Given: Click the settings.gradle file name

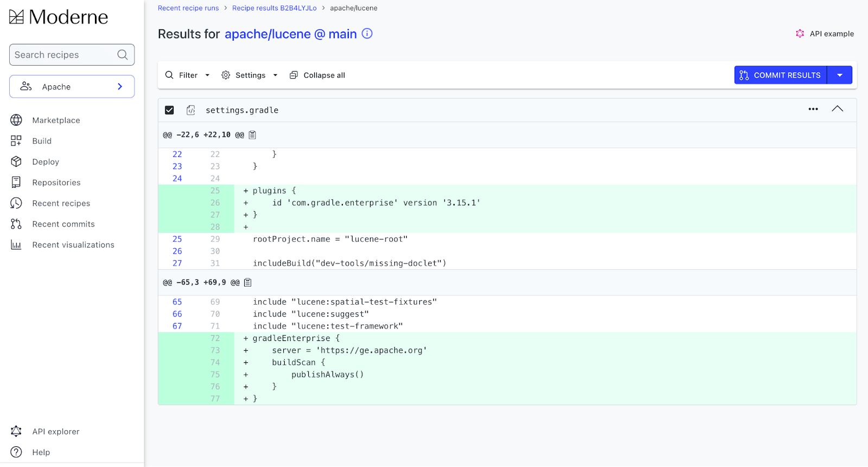Looking at the screenshot, I should pyautogui.click(x=242, y=110).
